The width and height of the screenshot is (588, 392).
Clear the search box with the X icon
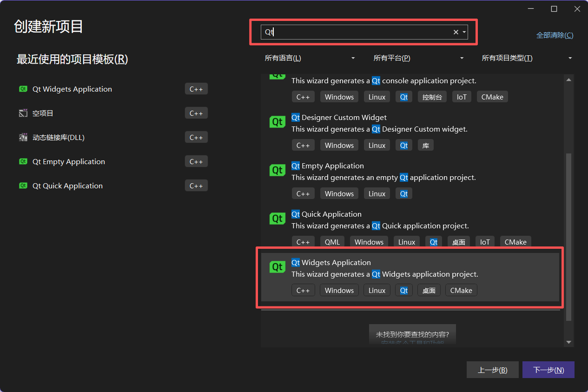(x=456, y=32)
